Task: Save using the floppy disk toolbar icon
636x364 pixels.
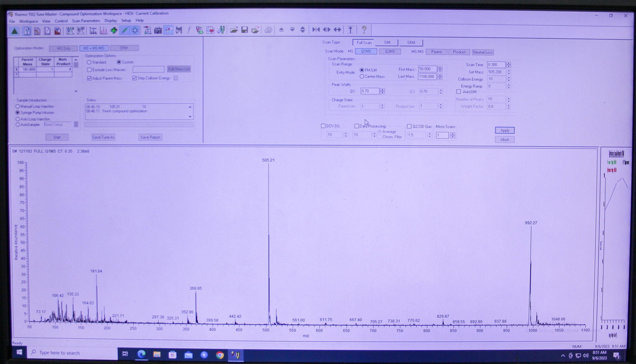Action: click(x=245, y=30)
